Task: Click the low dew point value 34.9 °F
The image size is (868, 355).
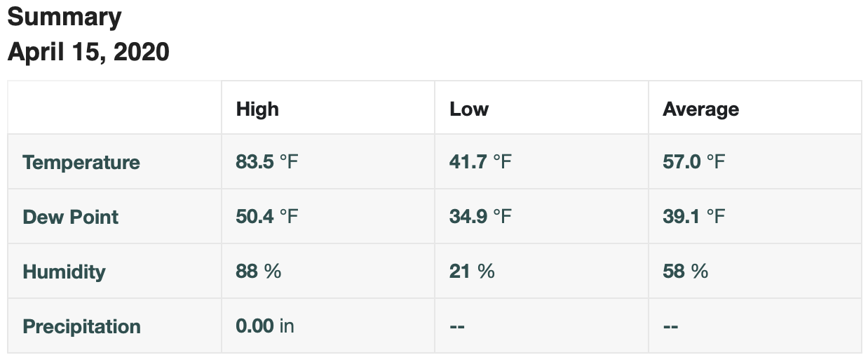Action: click(480, 217)
